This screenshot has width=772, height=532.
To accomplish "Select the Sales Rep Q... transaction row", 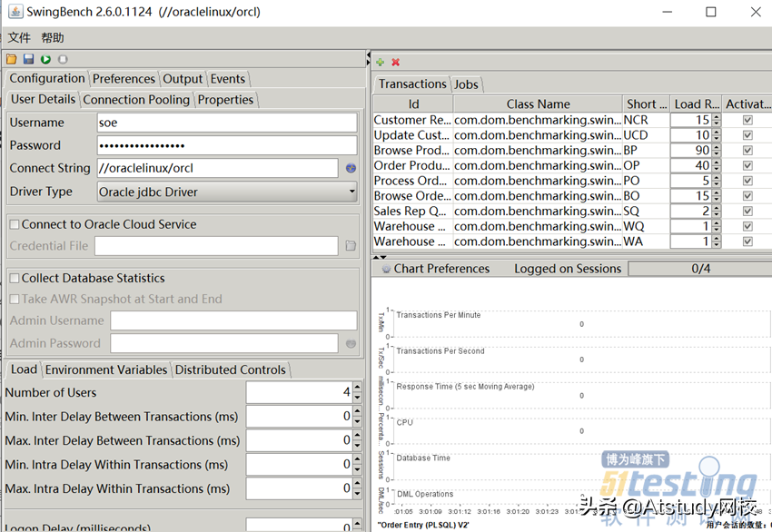I will point(572,212).
